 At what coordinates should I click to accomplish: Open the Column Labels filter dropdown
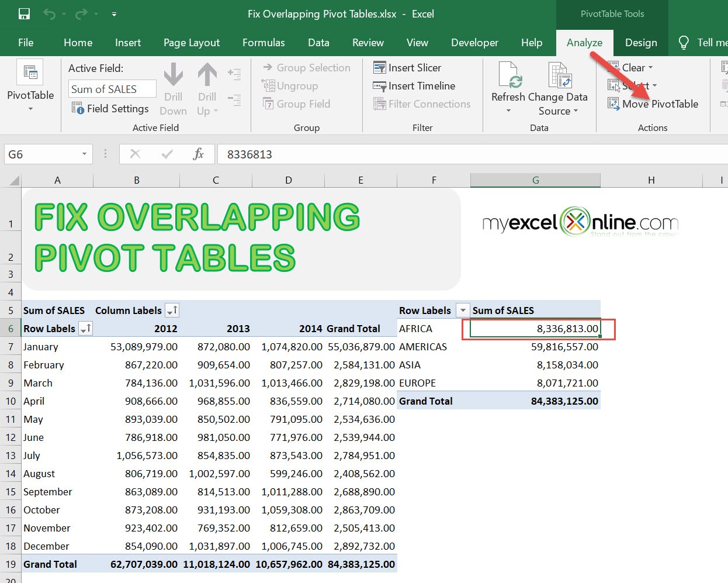coord(172,310)
